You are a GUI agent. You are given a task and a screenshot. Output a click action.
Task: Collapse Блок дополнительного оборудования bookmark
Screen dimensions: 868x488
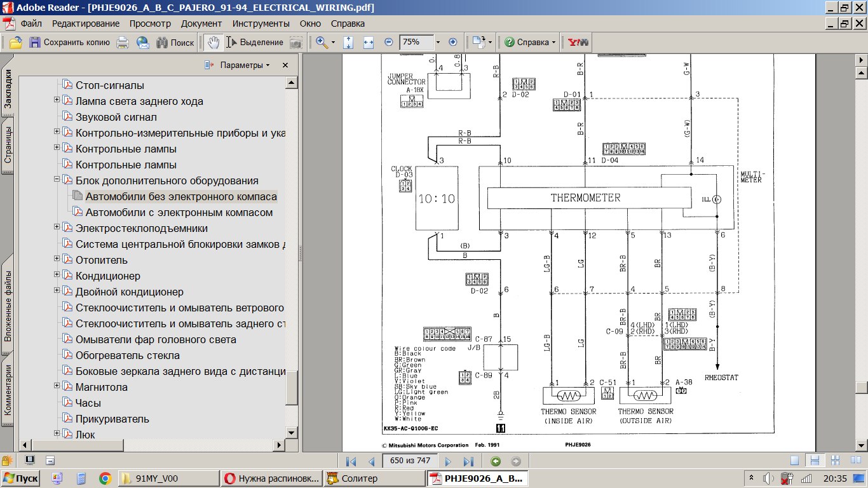pos(57,180)
